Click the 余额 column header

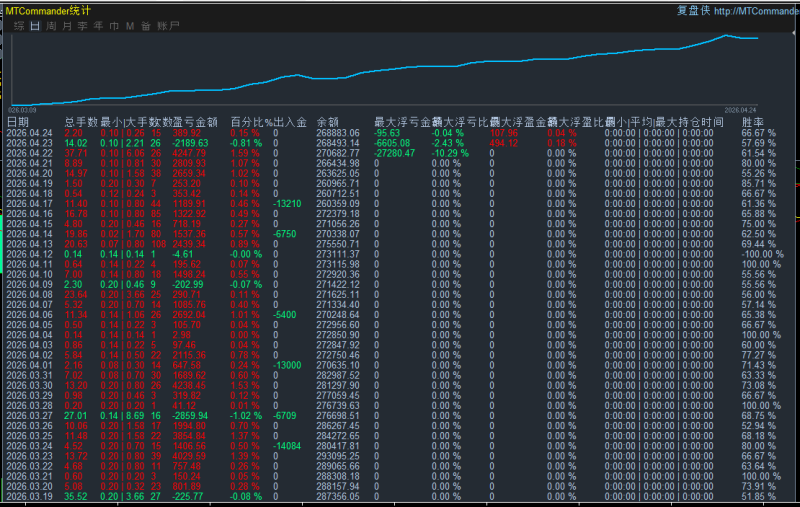[327, 122]
